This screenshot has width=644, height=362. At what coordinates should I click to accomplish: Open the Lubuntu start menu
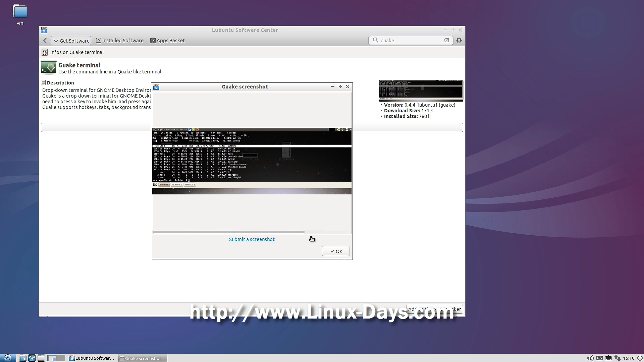(x=8, y=358)
